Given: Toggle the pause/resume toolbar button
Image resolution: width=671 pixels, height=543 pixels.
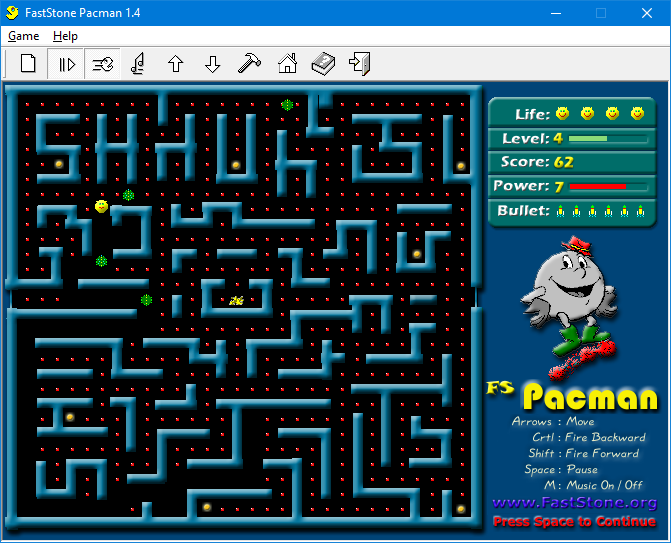Looking at the screenshot, I should coord(65,64).
